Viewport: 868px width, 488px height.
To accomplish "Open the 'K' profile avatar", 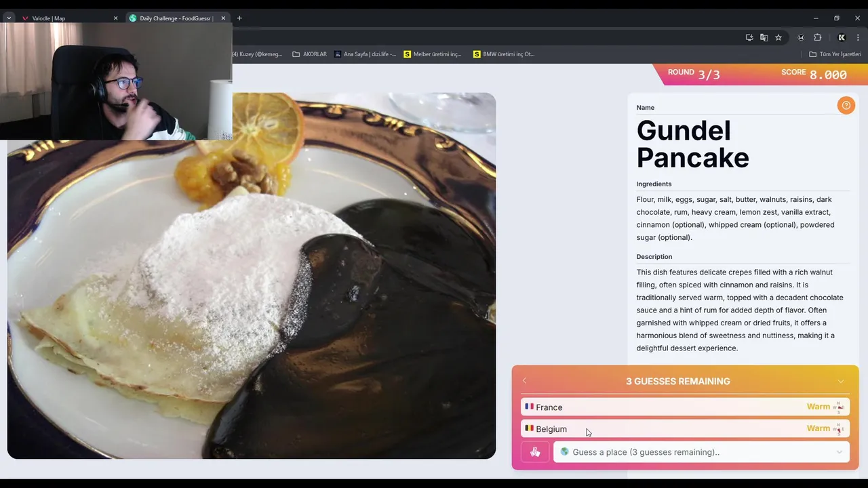I will [x=842, y=37].
